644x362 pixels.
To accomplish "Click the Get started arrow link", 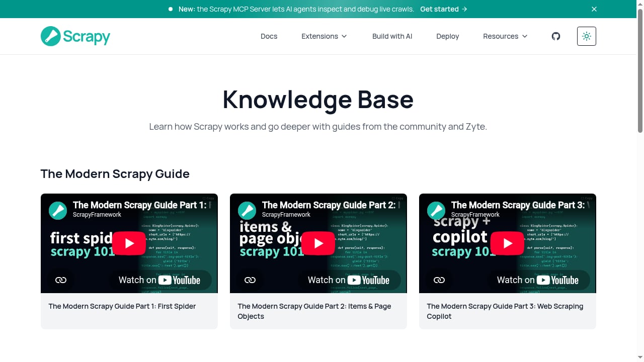I will pos(444,9).
